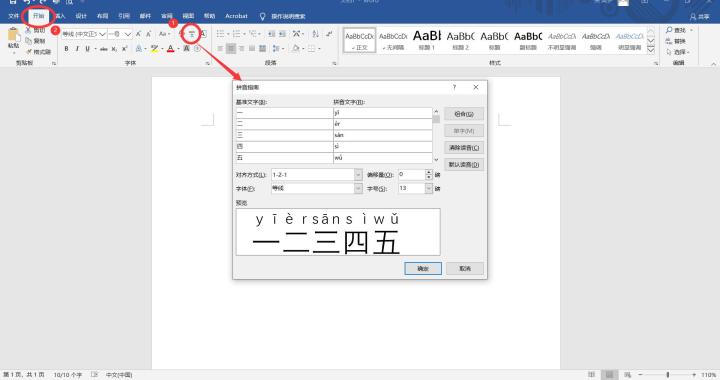This screenshot has height=380, width=720.
Task: Click the ruby text field containing 'èr'
Action: coord(382,124)
